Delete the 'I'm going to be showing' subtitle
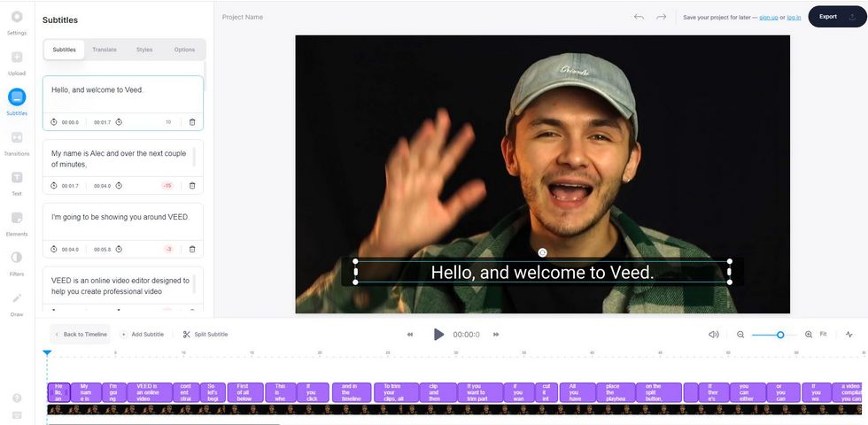Screen dimensions: 868x425 click(192, 250)
